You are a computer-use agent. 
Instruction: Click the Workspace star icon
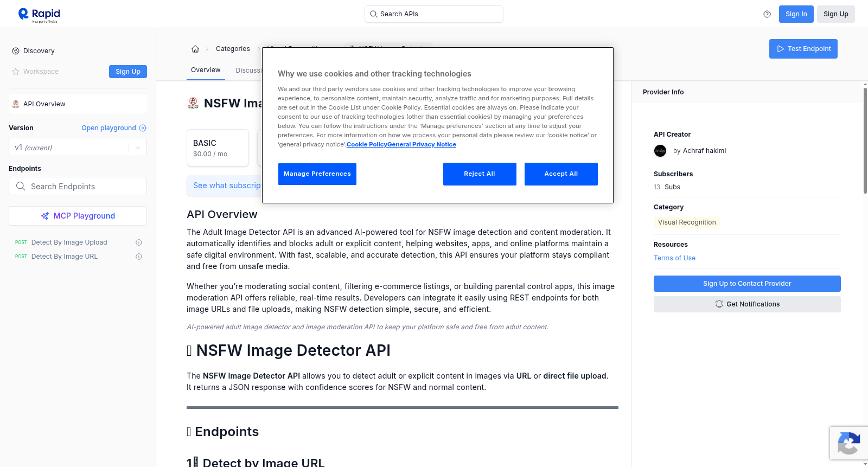16,72
